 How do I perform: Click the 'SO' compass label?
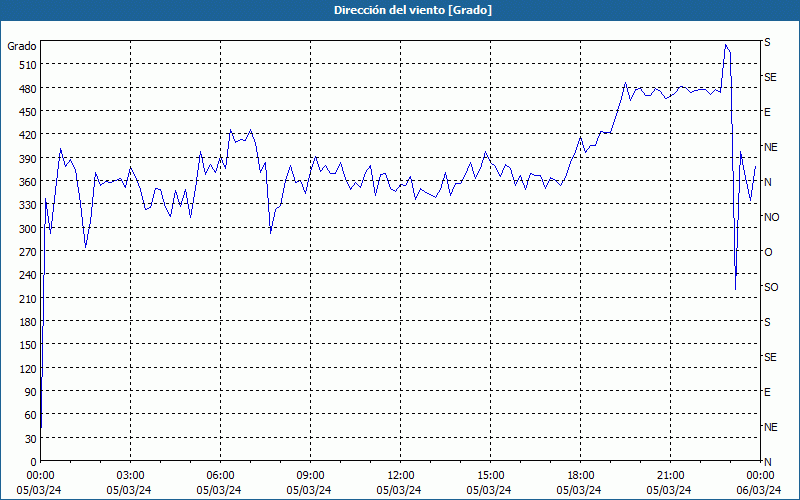point(771,287)
